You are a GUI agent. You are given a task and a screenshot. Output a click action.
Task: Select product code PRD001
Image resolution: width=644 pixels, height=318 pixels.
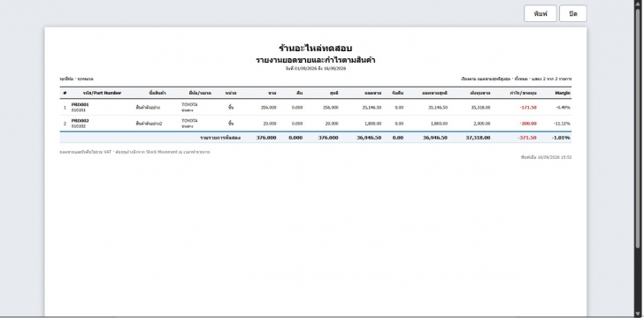pyautogui.click(x=80, y=104)
